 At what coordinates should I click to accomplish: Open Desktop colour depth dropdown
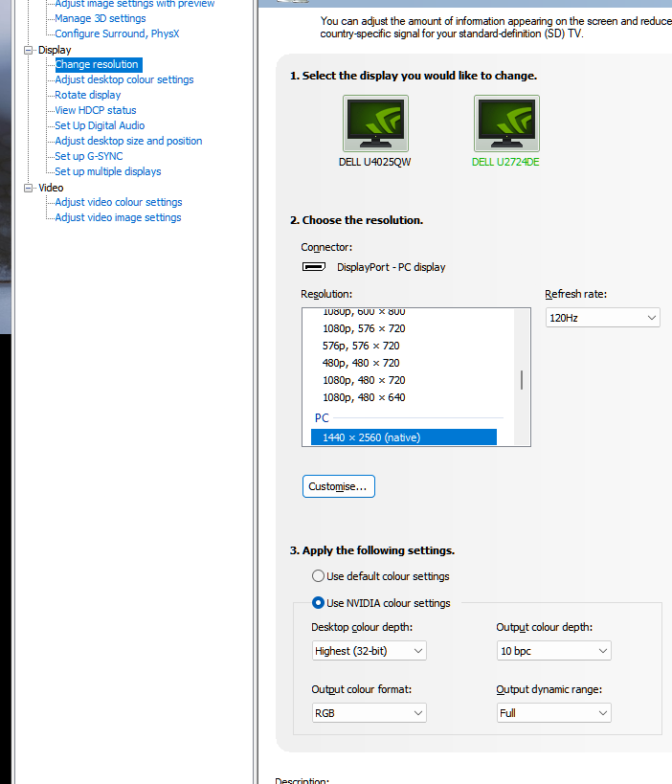(369, 651)
